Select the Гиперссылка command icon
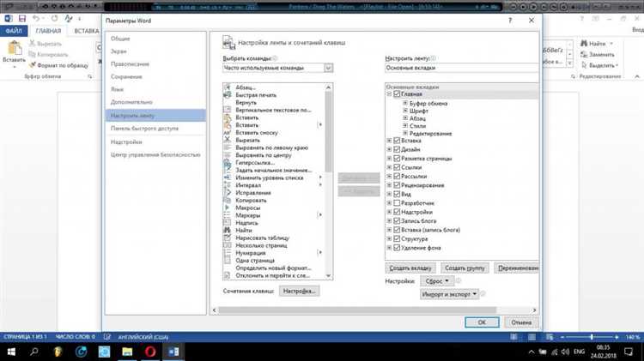The height and width of the screenshot is (361, 644). coord(228,162)
